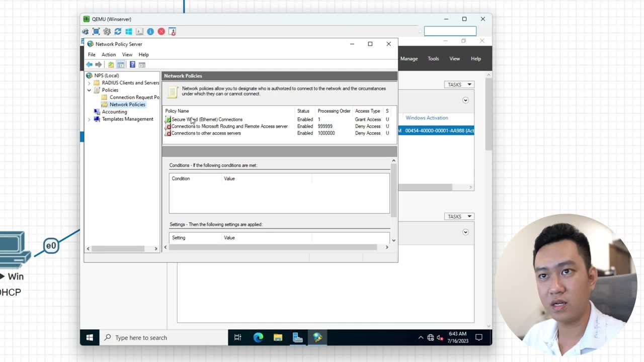Screen dimensions: 644x362
Task: Open QEMU settings gear icon
Action: coord(107,31)
